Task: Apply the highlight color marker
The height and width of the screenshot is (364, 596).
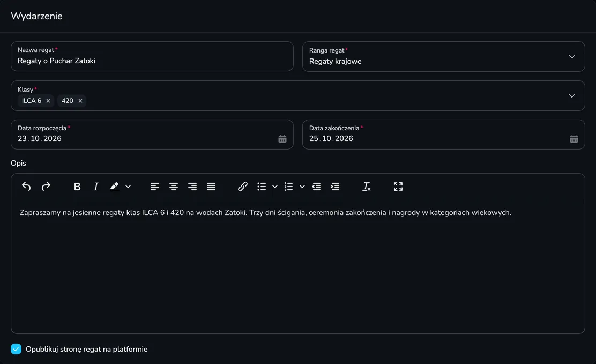Action: tap(114, 187)
